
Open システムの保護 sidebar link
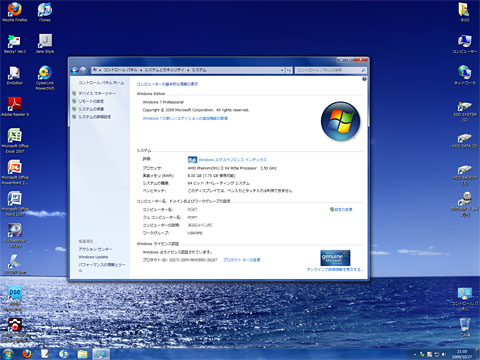coord(91,109)
